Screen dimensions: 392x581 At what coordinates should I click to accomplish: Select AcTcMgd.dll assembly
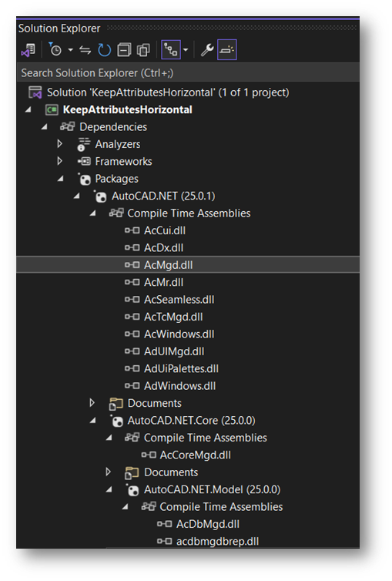[173, 317]
